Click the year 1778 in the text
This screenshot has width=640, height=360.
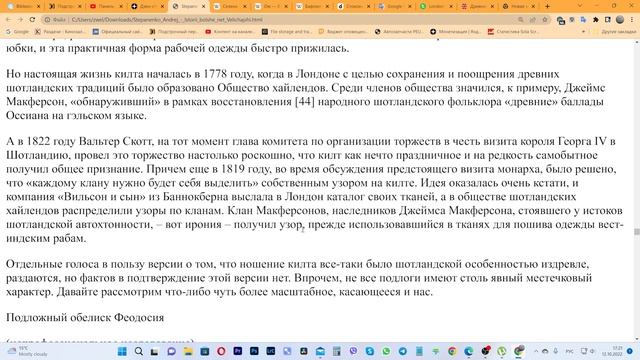click(x=215, y=74)
